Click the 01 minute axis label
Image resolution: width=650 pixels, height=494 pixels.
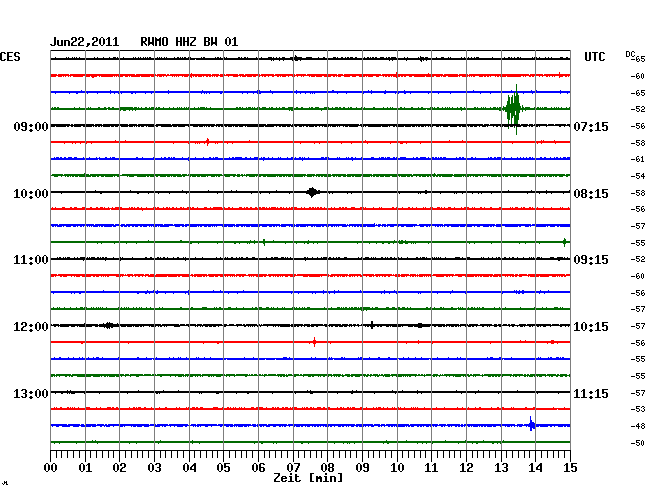[85, 468]
